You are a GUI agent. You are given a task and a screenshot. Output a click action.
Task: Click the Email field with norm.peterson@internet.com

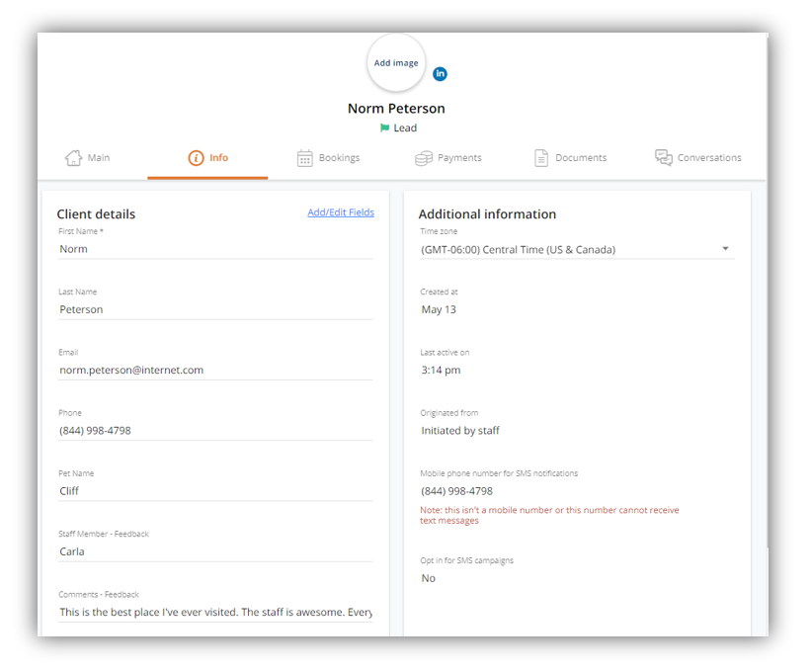click(215, 371)
